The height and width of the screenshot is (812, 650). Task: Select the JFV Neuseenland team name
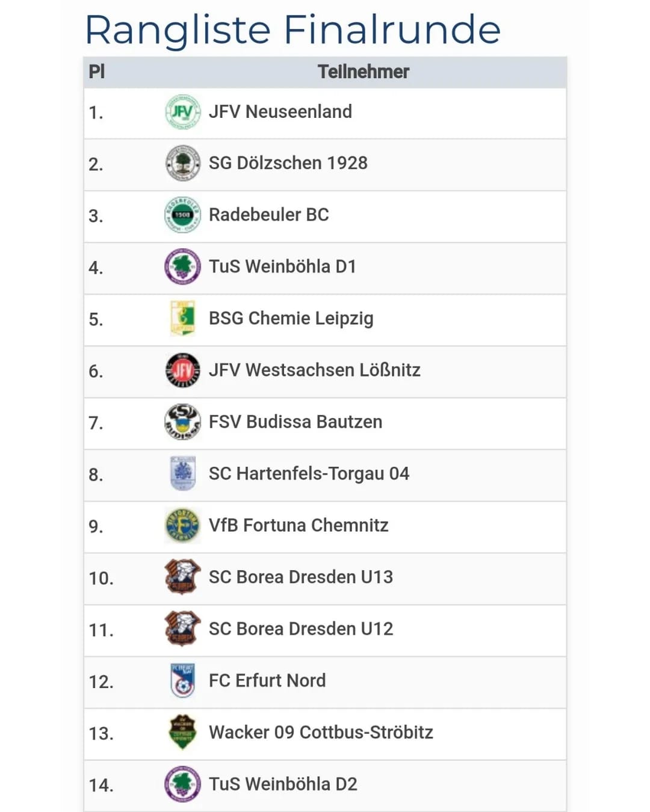tap(280, 112)
